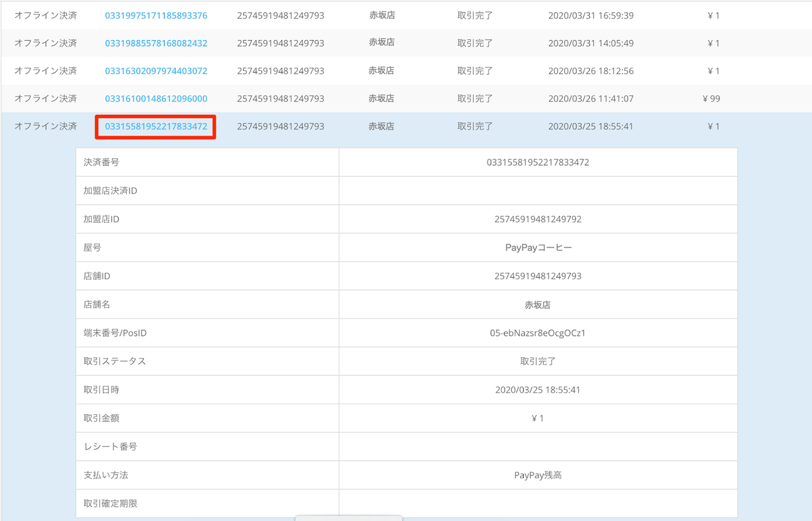
Task: Click the ¥ 99 amount cell
Action: pyautogui.click(x=711, y=98)
